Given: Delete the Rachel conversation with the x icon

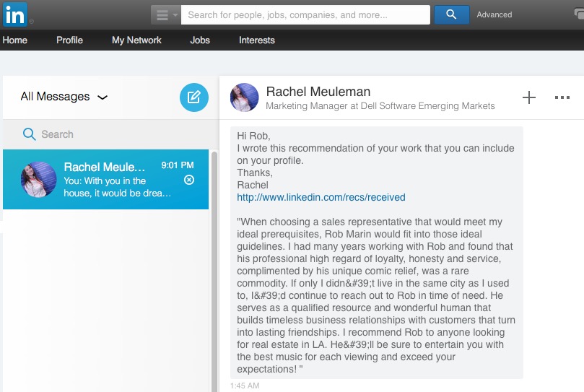Looking at the screenshot, I should click(x=189, y=180).
